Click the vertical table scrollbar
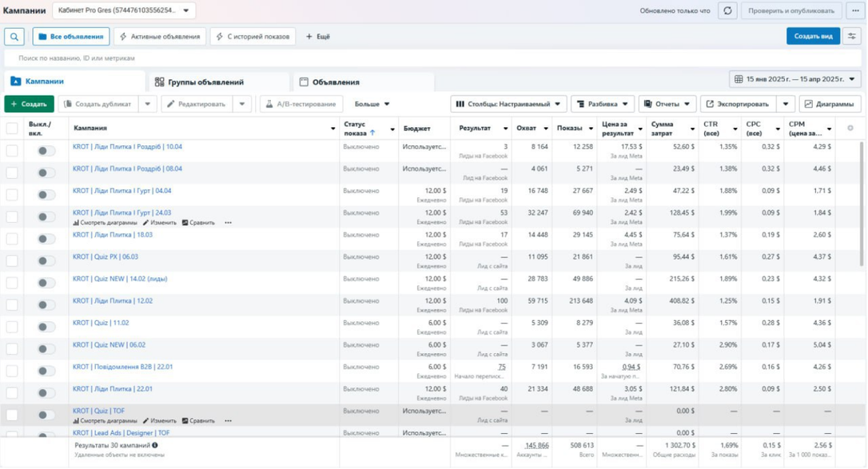The image size is (868, 469). click(862, 204)
